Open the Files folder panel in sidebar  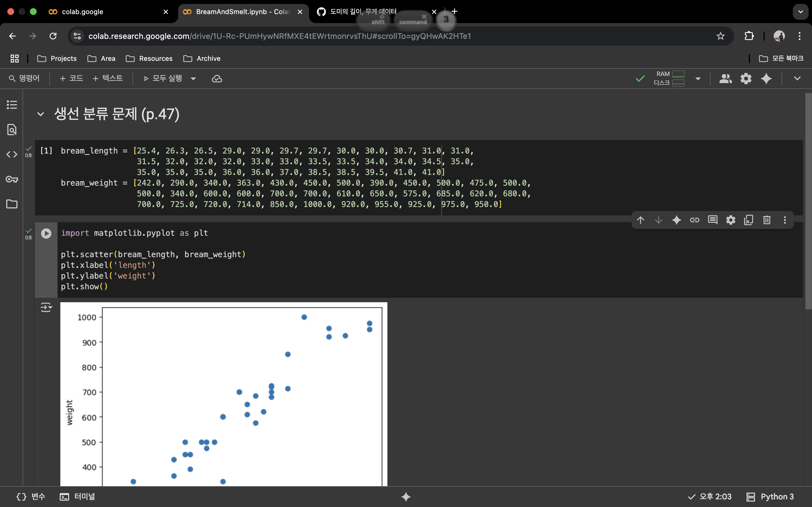coord(12,204)
